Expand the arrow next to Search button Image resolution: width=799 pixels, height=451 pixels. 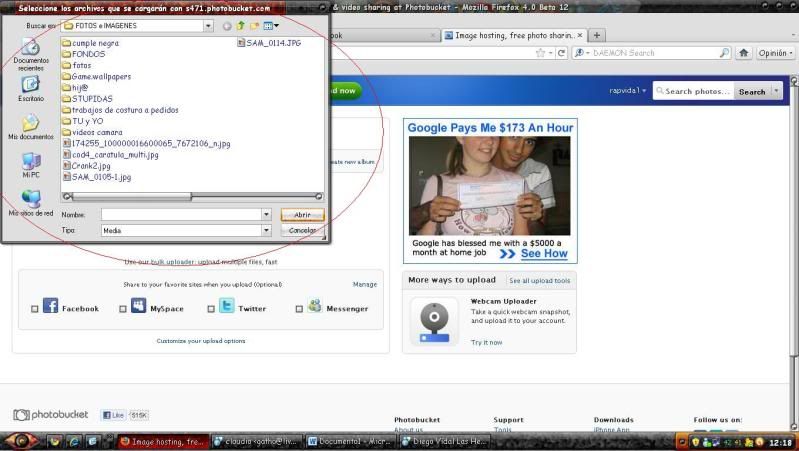click(776, 91)
